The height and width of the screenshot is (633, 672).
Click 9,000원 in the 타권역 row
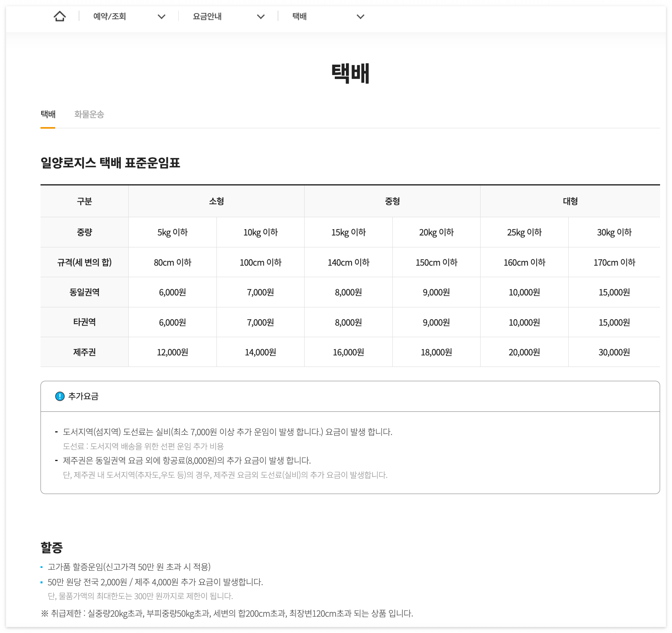tap(436, 322)
